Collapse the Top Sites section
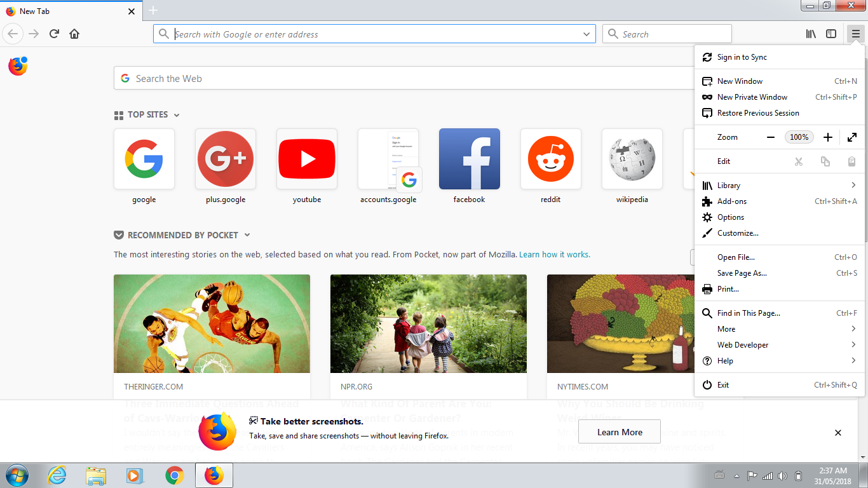This screenshot has height=488, width=868. point(177,115)
